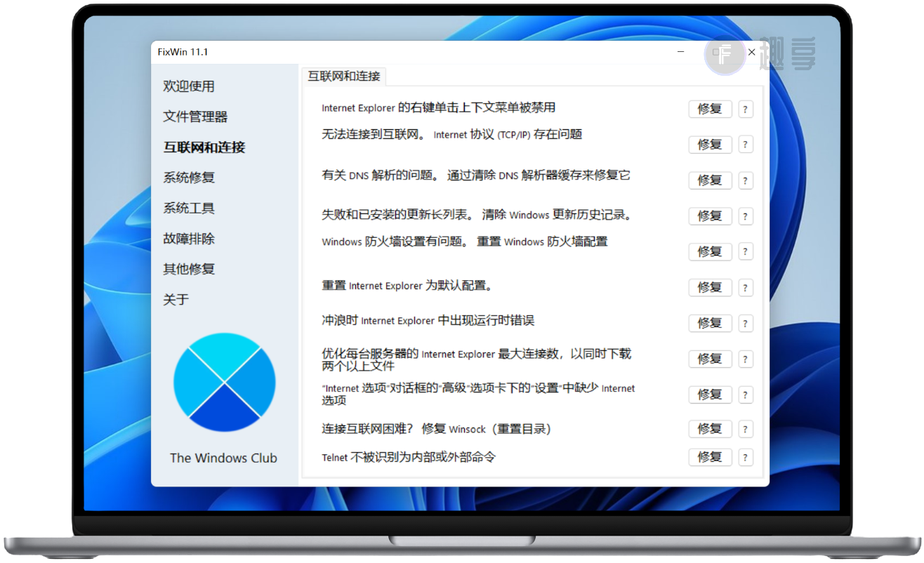The image size is (924, 563).
Task: Click 修复 for missing Internet options settings
Action: [710, 395]
